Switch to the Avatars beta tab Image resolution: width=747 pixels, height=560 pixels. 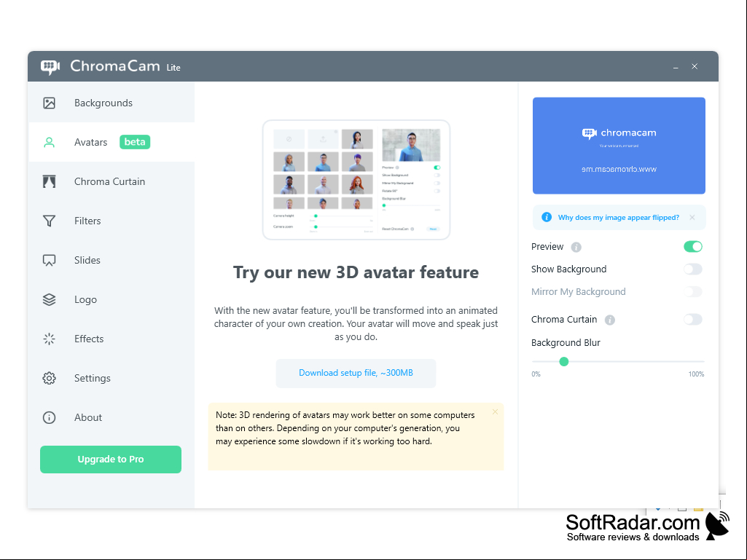point(112,142)
